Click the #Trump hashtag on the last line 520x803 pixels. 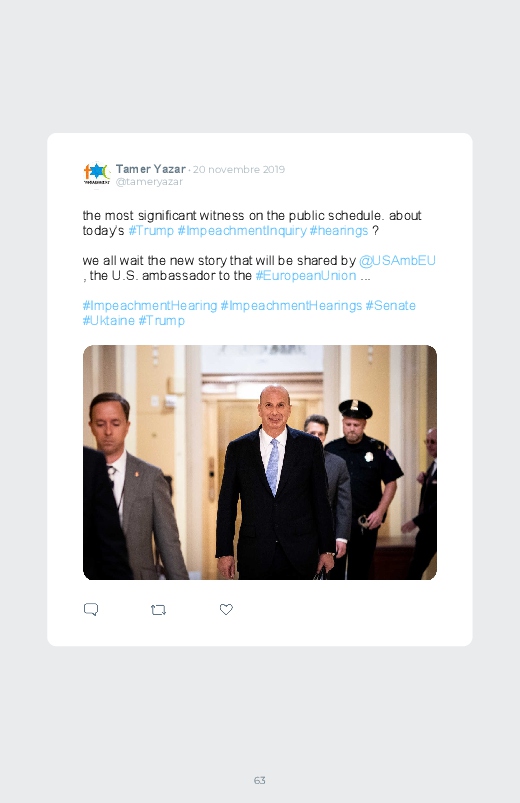(161, 321)
